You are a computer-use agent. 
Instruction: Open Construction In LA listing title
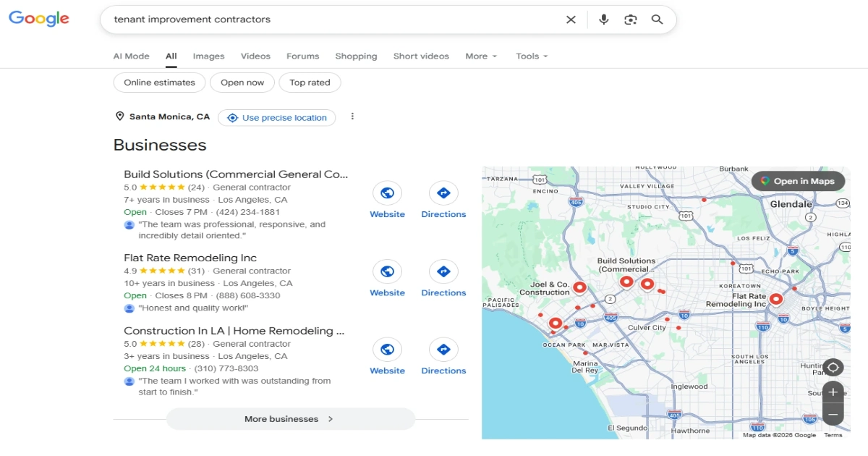click(x=234, y=331)
